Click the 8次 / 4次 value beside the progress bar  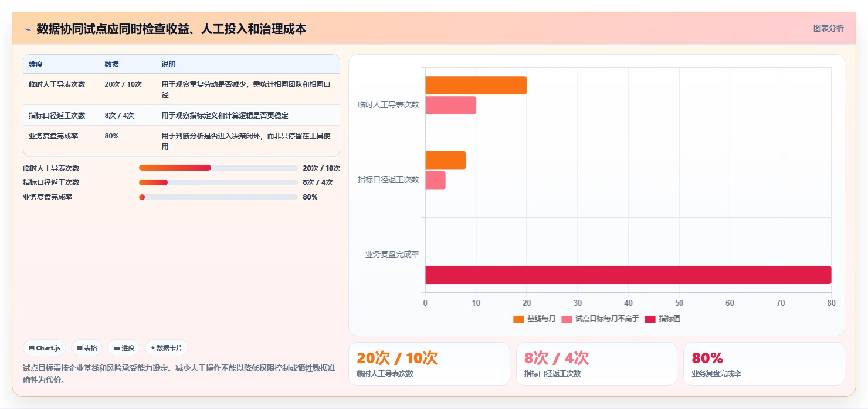point(317,182)
